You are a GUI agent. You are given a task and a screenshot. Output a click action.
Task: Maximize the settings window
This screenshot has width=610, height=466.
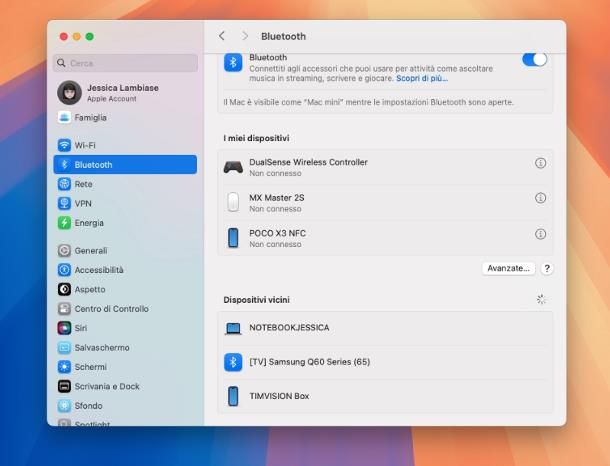click(89, 37)
